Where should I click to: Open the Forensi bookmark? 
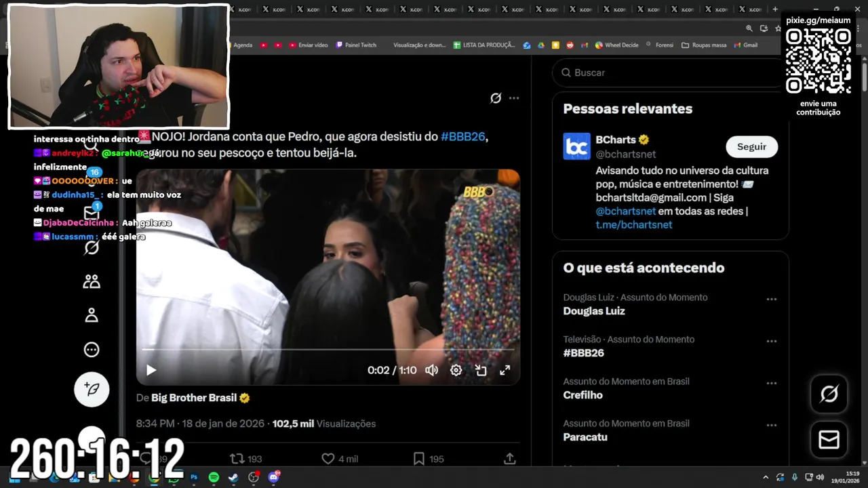(659, 45)
